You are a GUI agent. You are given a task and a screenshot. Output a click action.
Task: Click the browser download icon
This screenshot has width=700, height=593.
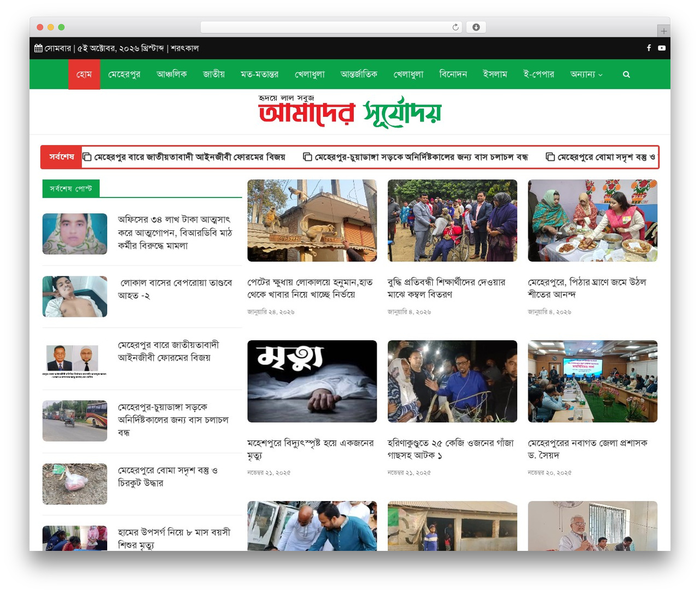[x=476, y=27]
